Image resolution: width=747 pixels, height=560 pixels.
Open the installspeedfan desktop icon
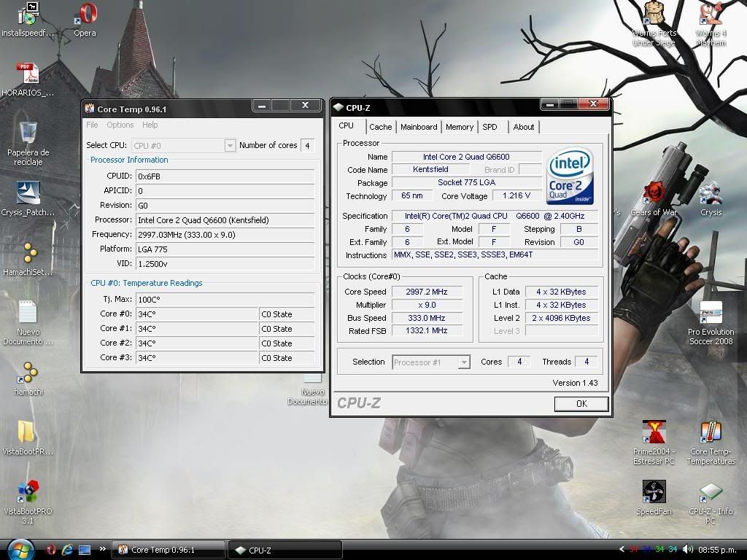click(x=28, y=19)
